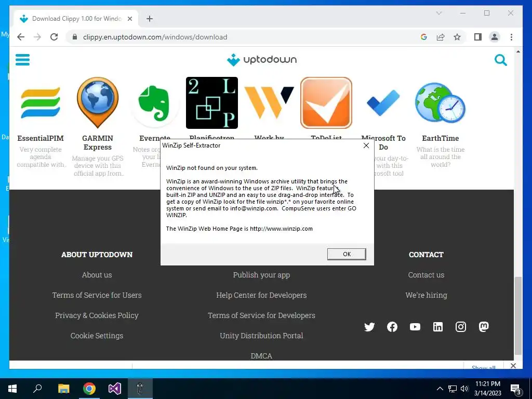The image size is (532, 399).
Task: View site security lock information
Action: [75, 37]
